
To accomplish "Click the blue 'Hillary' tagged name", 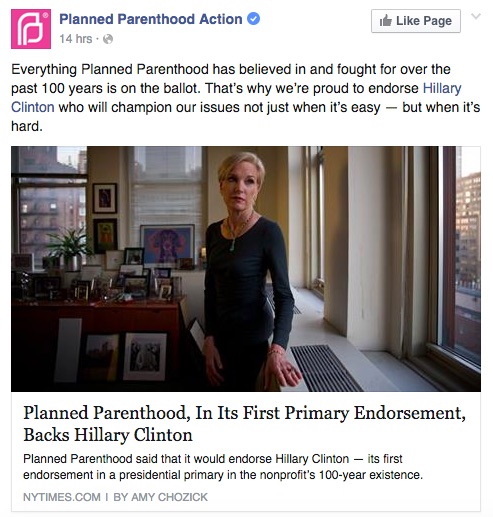I will (442, 88).
